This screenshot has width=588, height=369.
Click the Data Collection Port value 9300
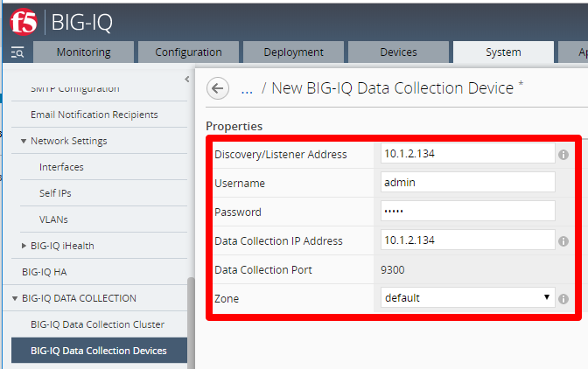[392, 269]
